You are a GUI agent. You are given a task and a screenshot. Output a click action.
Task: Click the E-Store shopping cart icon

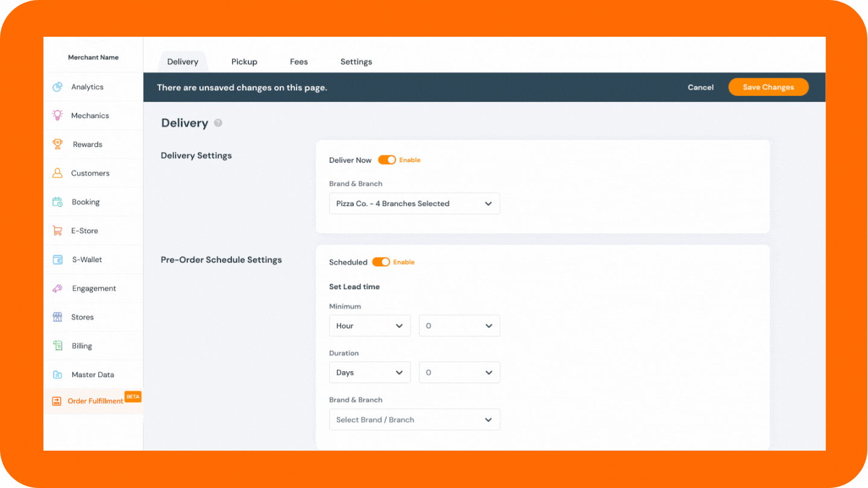(x=57, y=231)
